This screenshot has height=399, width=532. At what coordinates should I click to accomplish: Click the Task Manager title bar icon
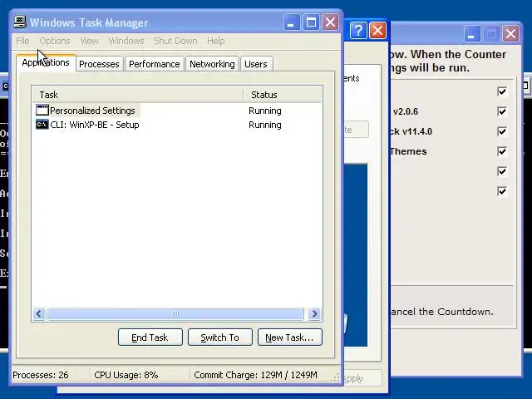[20, 22]
